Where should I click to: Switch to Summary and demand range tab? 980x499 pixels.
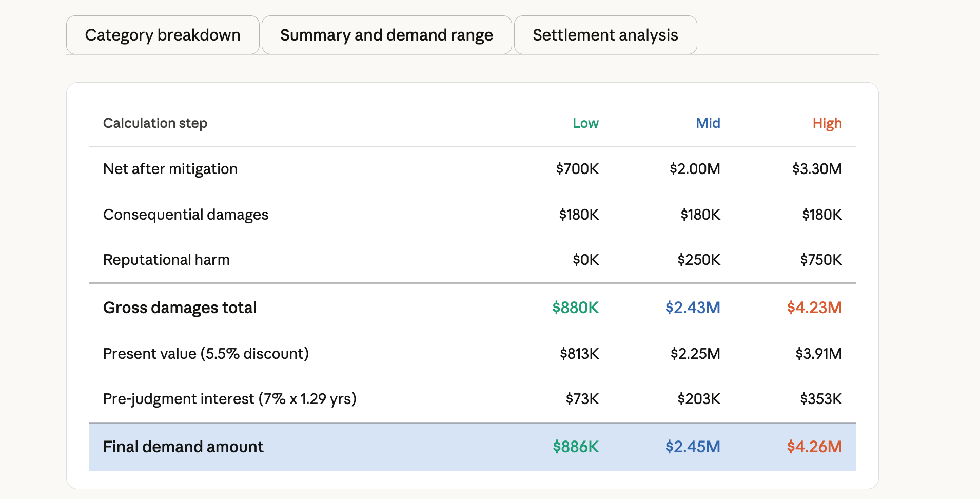point(386,35)
